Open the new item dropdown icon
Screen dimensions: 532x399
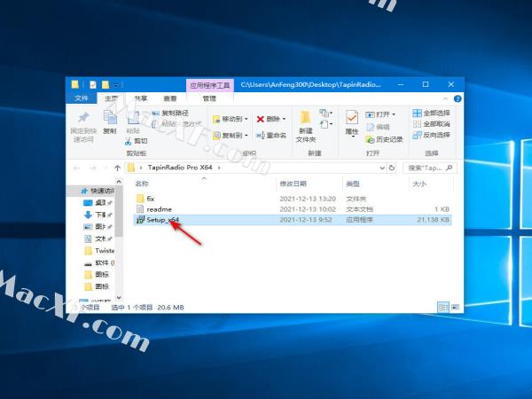click(x=325, y=113)
